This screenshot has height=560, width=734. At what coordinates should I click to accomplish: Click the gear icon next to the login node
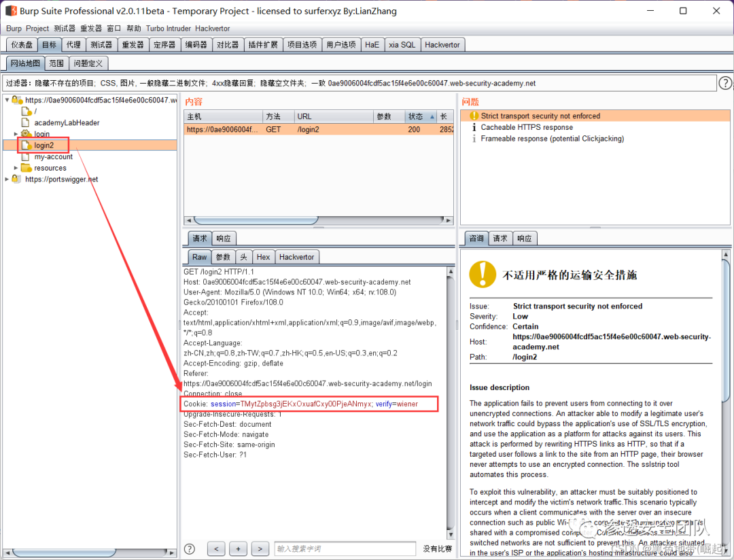point(27,134)
